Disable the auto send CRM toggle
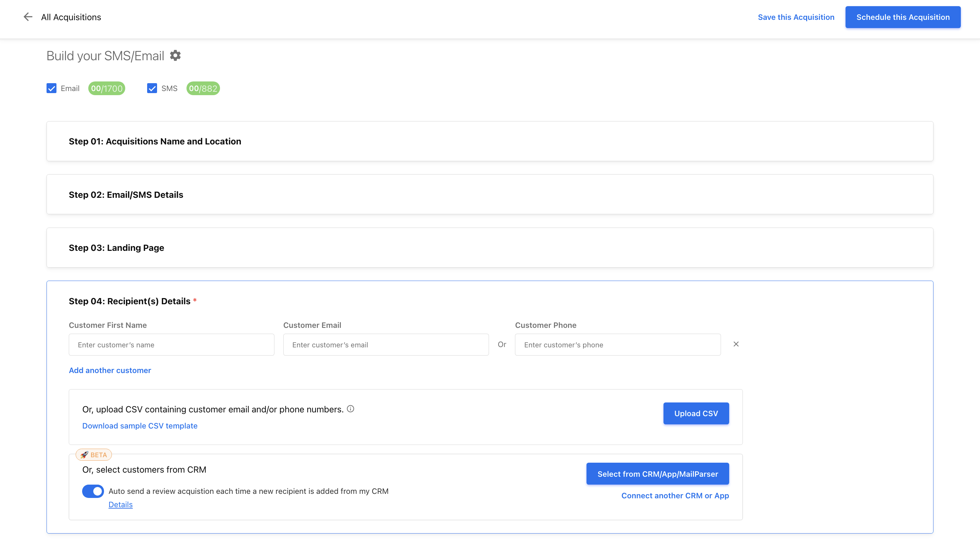The width and height of the screenshot is (980, 551). (93, 491)
